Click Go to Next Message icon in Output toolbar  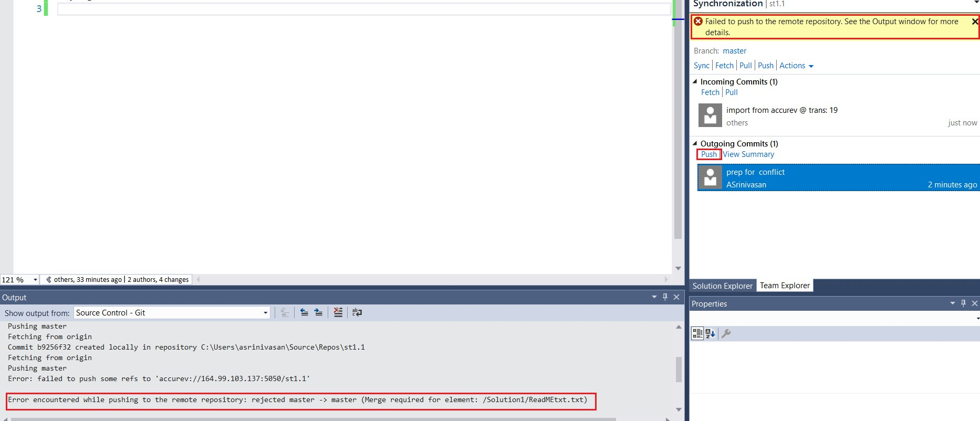point(318,312)
